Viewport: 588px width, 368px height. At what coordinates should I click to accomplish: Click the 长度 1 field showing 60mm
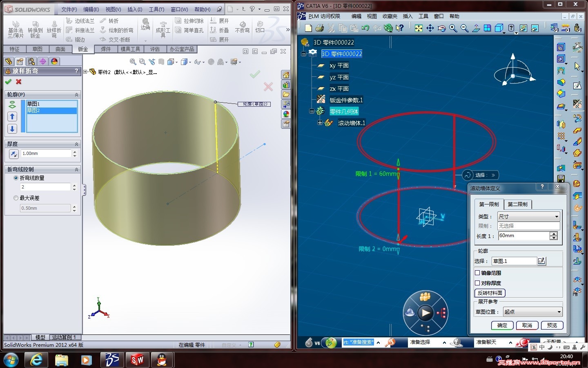(523, 236)
